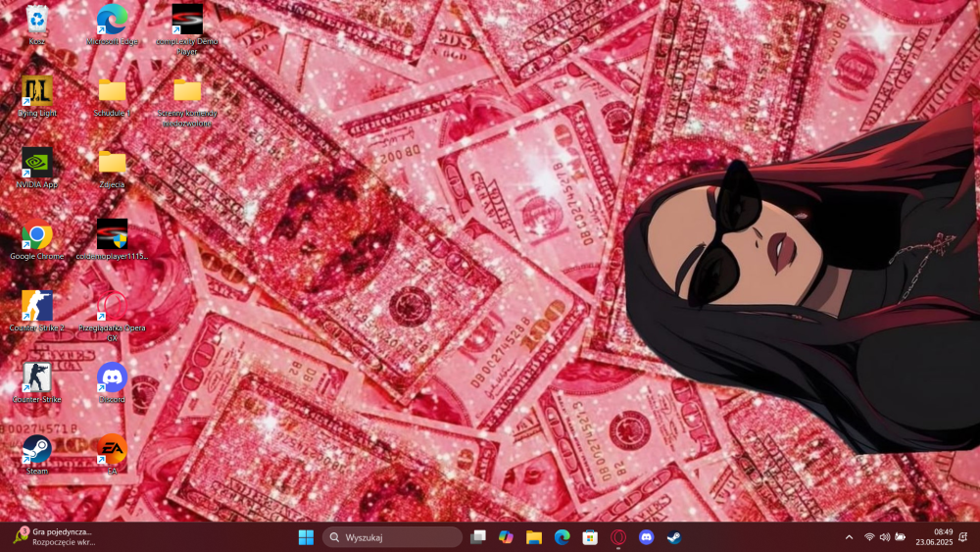Viewport: 980px width, 552px height.
Task: Expand hidden system tray icons chevron
Action: (x=849, y=537)
